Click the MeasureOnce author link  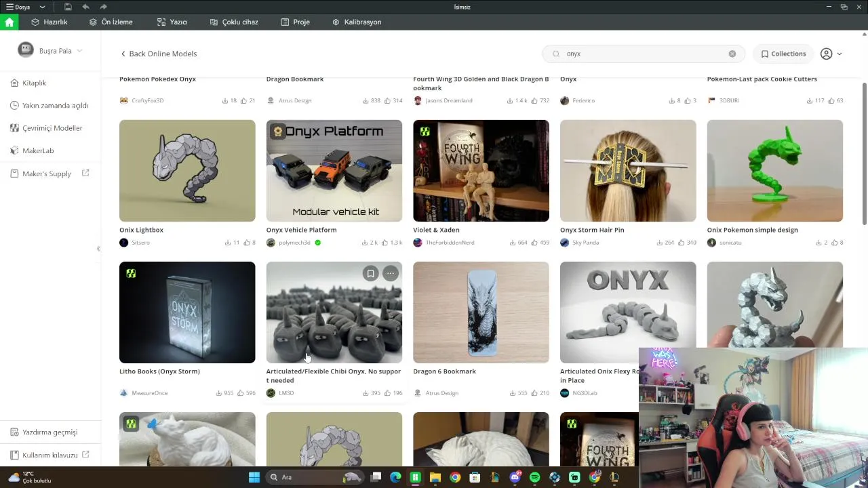(x=149, y=393)
